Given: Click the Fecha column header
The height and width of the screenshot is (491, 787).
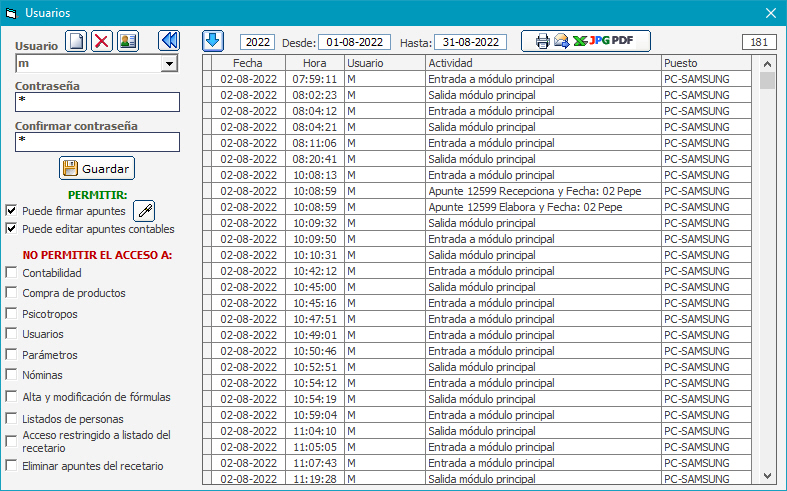Looking at the screenshot, I should tap(248, 63).
